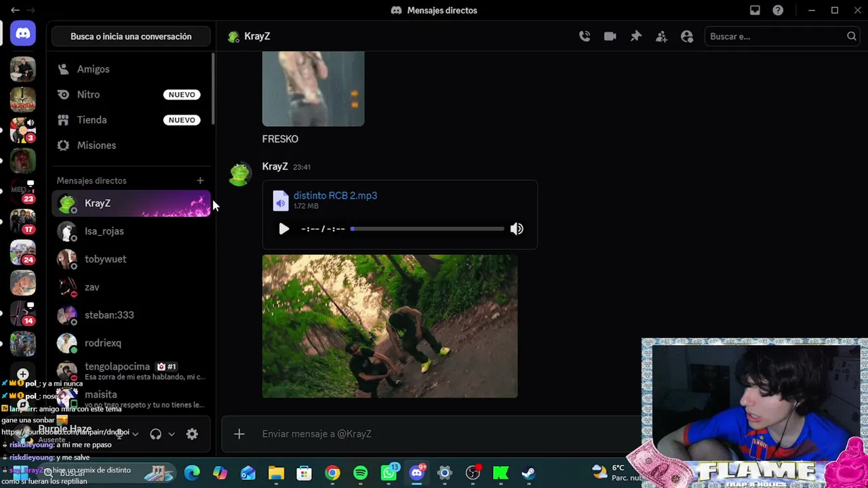Select the KrayZ direct message
Screen dimensions: 868x488
pos(132,203)
